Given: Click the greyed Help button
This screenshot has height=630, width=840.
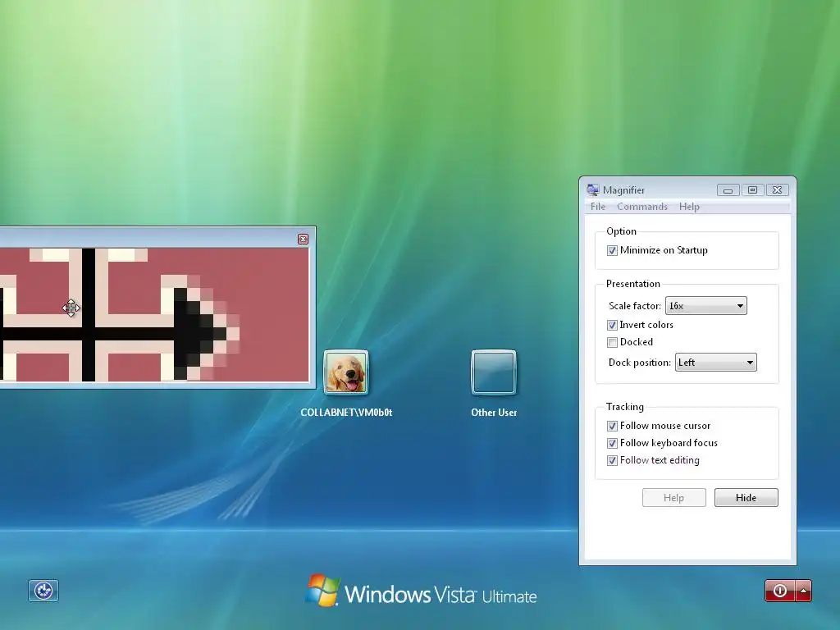Looking at the screenshot, I should pos(674,498).
